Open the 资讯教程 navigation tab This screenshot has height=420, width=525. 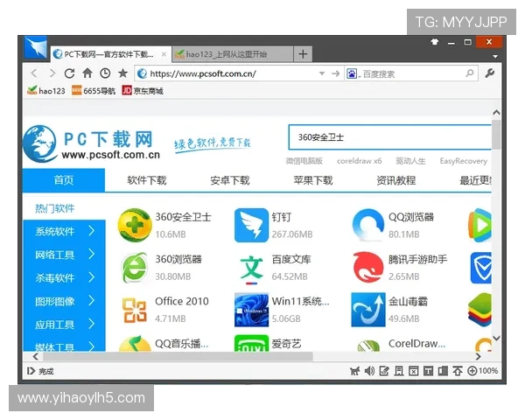[x=396, y=180]
